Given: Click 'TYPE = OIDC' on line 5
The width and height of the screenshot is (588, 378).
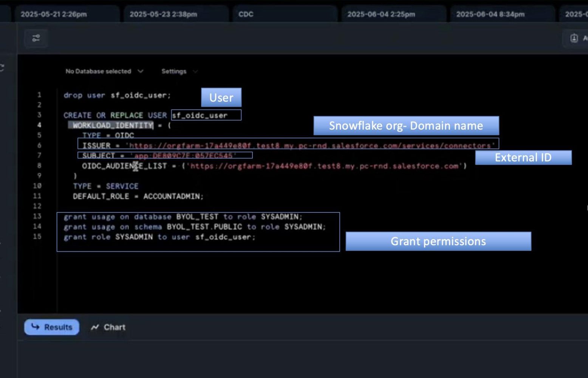Looking at the screenshot, I should pyautogui.click(x=108, y=135).
